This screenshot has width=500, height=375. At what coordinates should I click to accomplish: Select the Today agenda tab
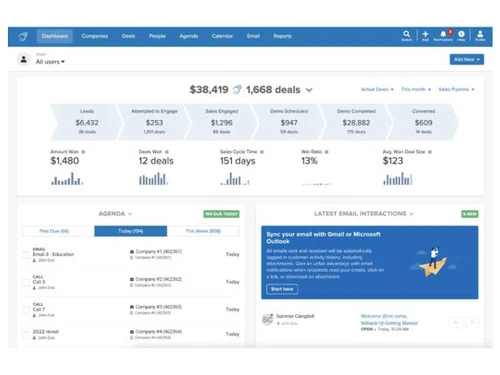(131, 231)
